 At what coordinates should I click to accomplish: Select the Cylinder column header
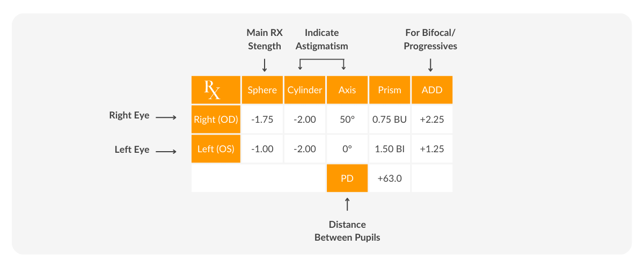tap(305, 90)
